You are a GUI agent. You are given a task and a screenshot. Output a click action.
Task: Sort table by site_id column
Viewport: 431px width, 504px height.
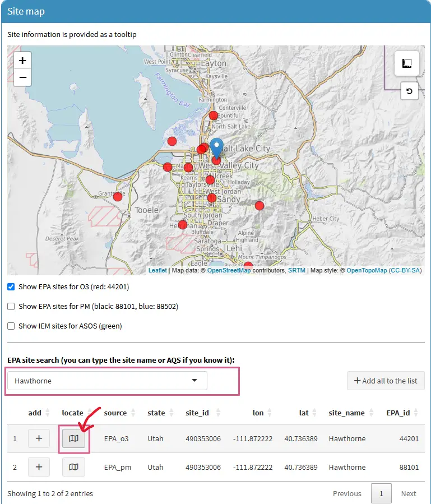point(197,413)
